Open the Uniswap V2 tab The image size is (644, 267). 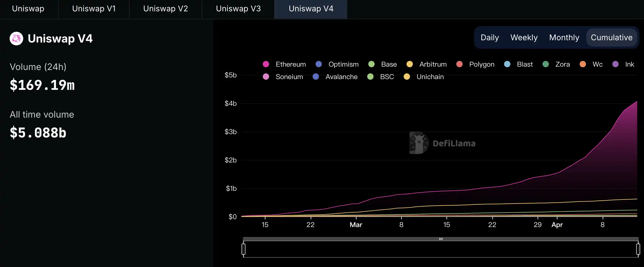pos(166,9)
